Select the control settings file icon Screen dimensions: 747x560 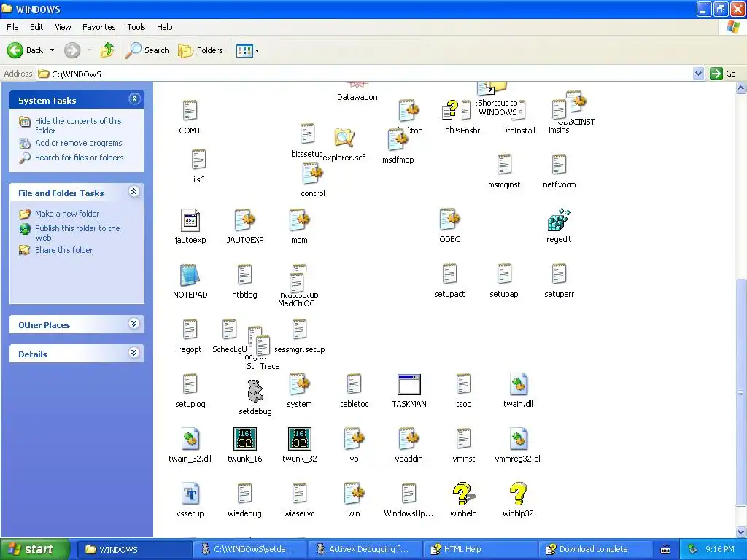point(312,174)
